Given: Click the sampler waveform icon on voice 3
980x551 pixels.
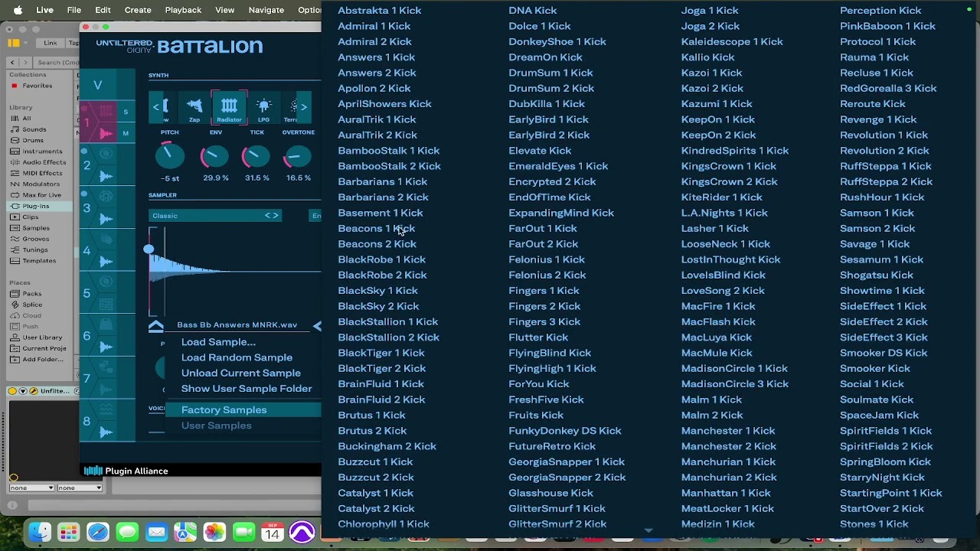Looking at the screenshot, I should [106, 219].
